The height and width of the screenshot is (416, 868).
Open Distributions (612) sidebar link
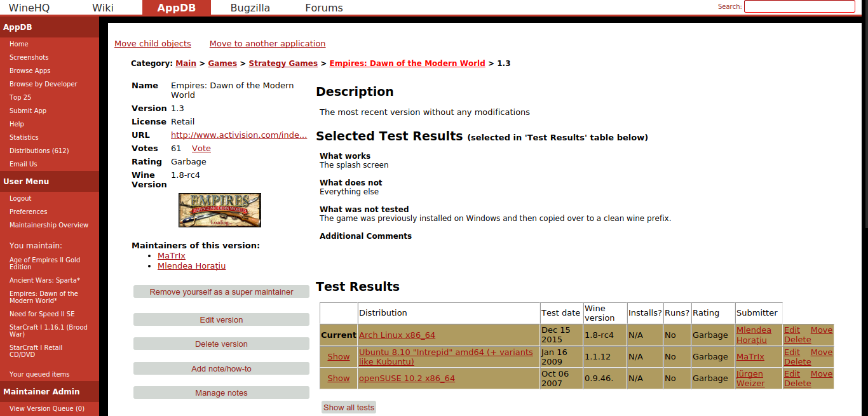(x=39, y=151)
